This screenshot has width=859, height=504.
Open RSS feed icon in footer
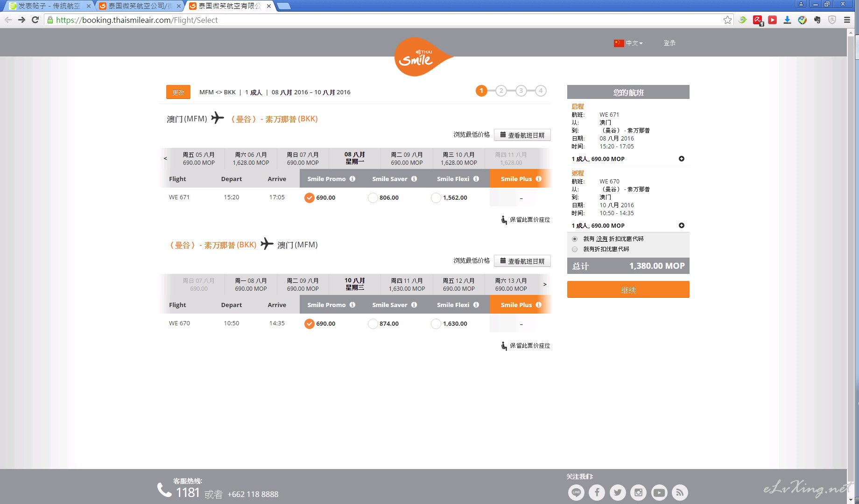click(x=680, y=492)
